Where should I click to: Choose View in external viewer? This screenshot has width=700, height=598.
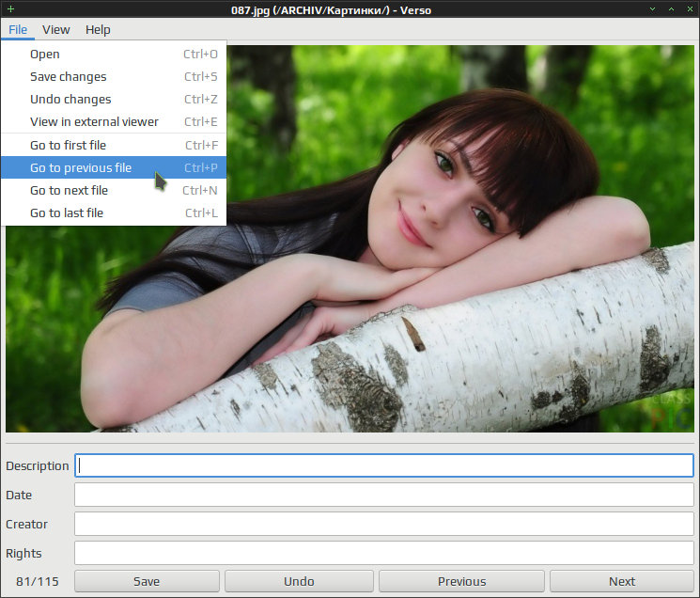(x=114, y=122)
